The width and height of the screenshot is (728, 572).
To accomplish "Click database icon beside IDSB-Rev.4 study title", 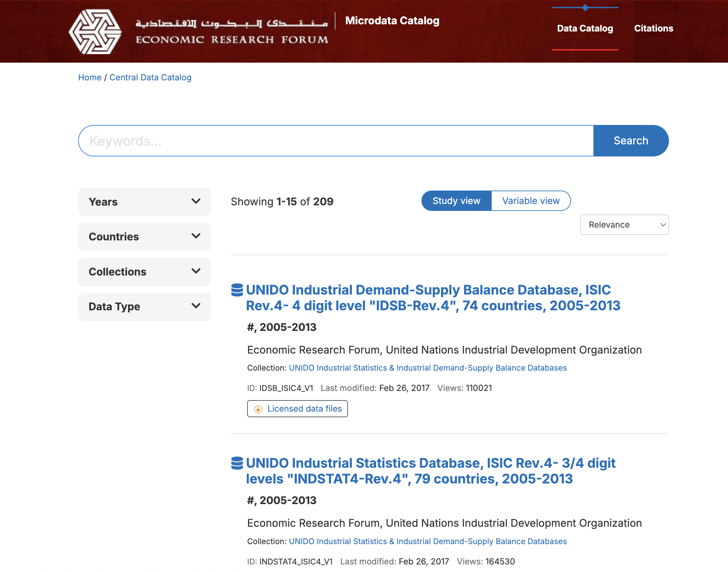I will pyautogui.click(x=237, y=290).
